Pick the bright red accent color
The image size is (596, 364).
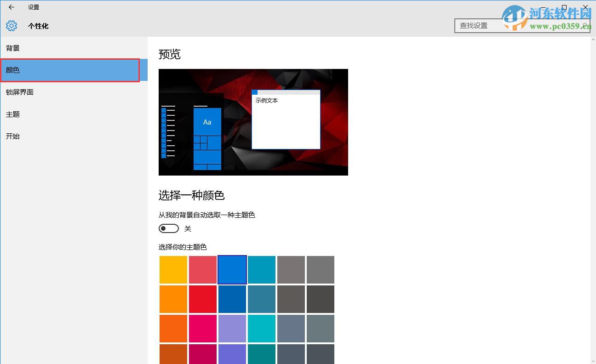(202, 299)
